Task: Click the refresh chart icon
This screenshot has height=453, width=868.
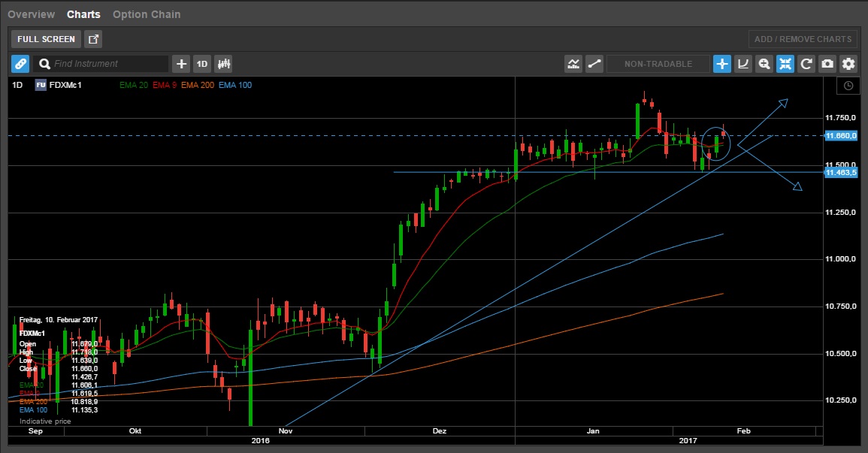Action: [806, 64]
